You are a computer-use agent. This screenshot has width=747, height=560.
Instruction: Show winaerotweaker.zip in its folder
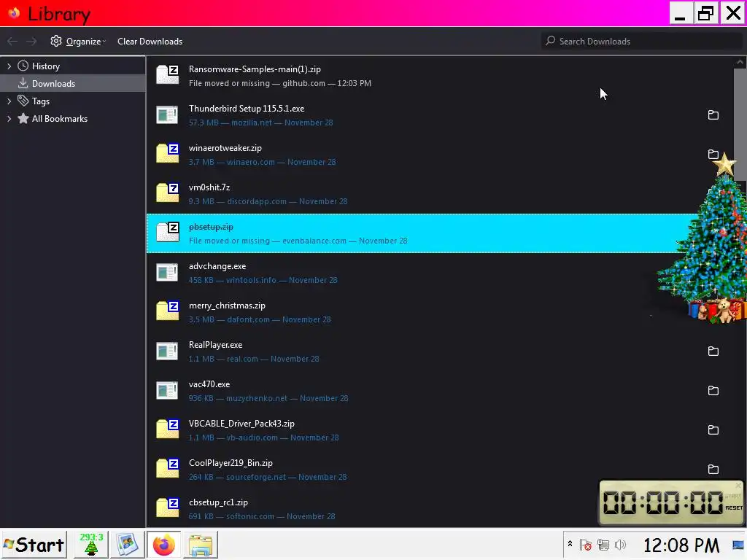(x=713, y=155)
